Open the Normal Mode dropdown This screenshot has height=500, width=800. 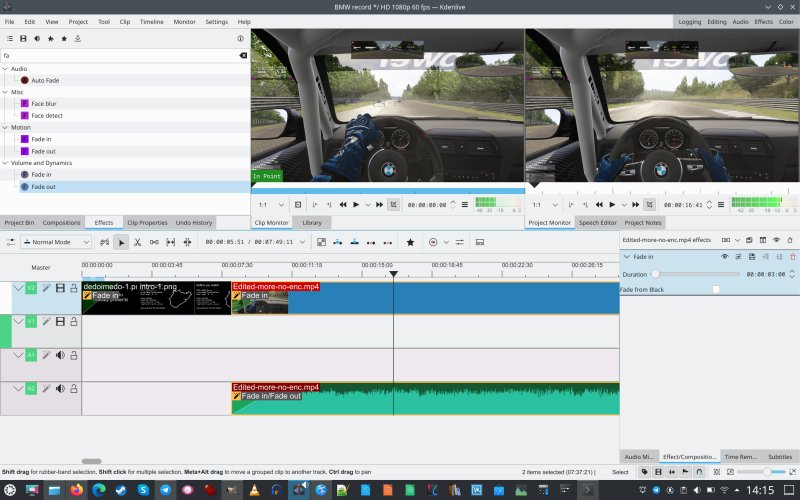click(55, 242)
